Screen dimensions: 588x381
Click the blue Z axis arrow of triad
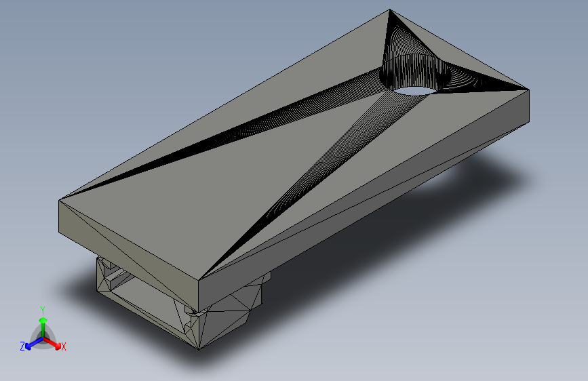point(34,344)
